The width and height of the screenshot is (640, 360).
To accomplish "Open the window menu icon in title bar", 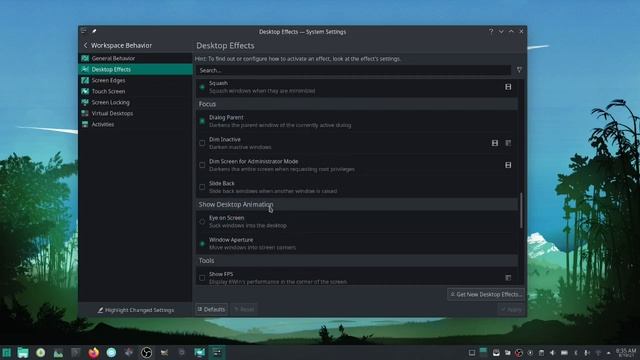I will [84, 31].
